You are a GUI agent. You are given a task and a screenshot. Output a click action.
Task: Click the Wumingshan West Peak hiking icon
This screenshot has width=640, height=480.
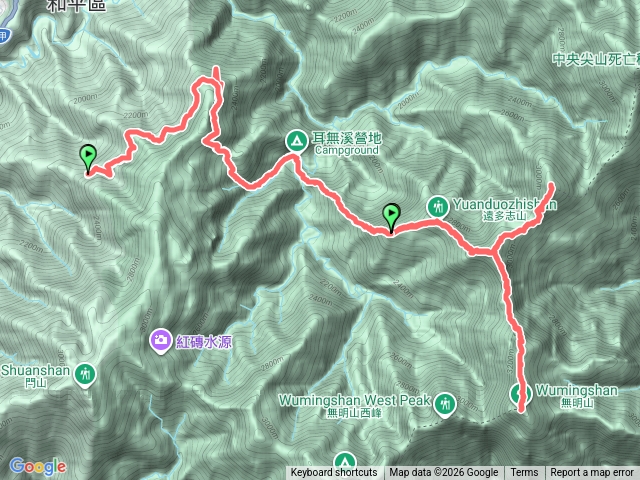pos(445,404)
